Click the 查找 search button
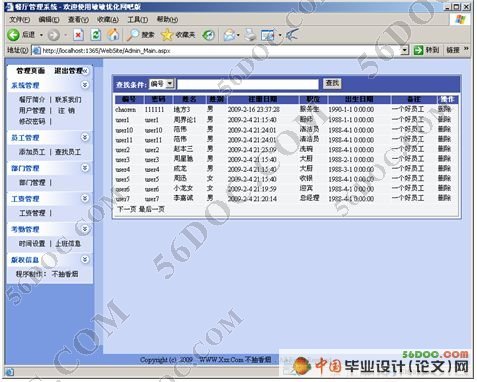Screen dimensions: 477x382 [332, 83]
